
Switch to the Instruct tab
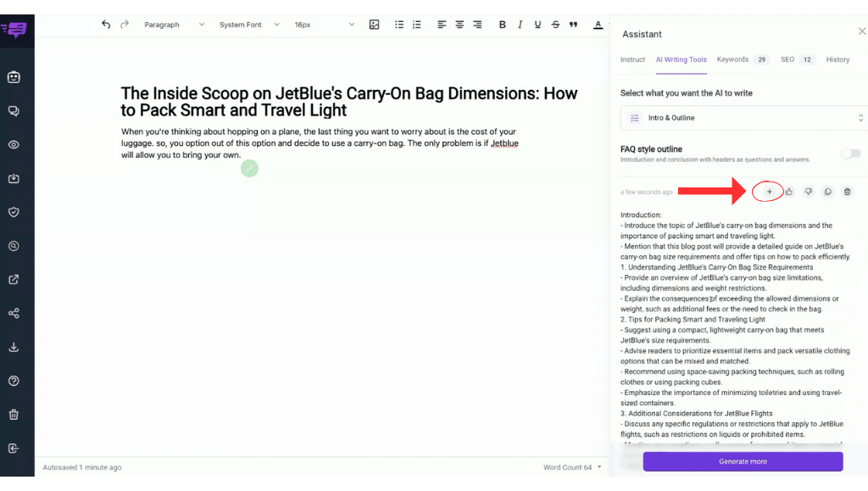(x=632, y=59)
